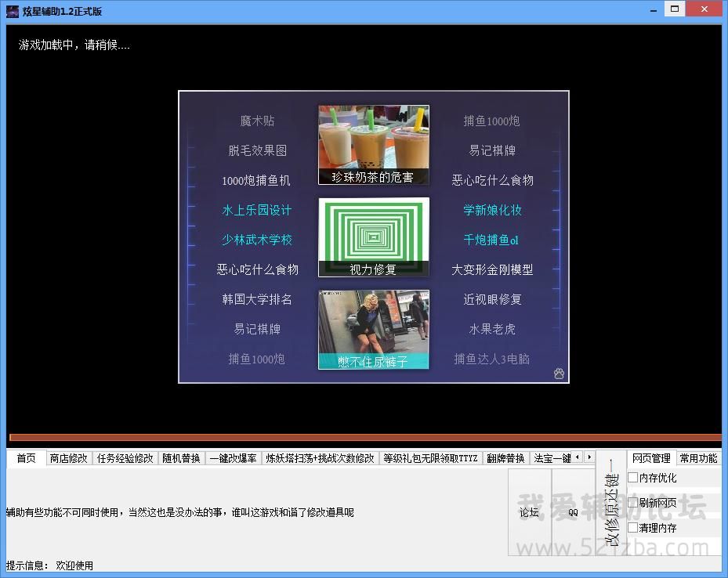The height and width of the screenshot is (578, 728).
Task: Click the orange loading progress bar
Action: [364, 438]
